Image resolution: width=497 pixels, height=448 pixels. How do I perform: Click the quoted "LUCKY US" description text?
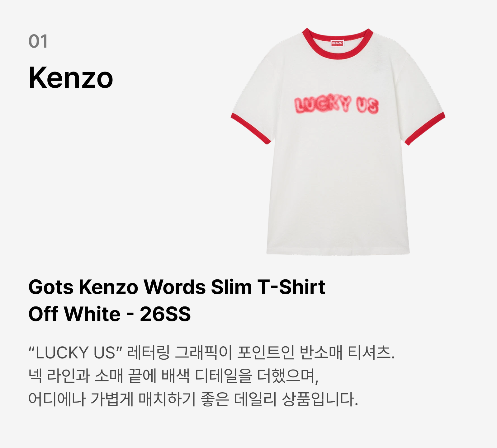coord(75,352)
